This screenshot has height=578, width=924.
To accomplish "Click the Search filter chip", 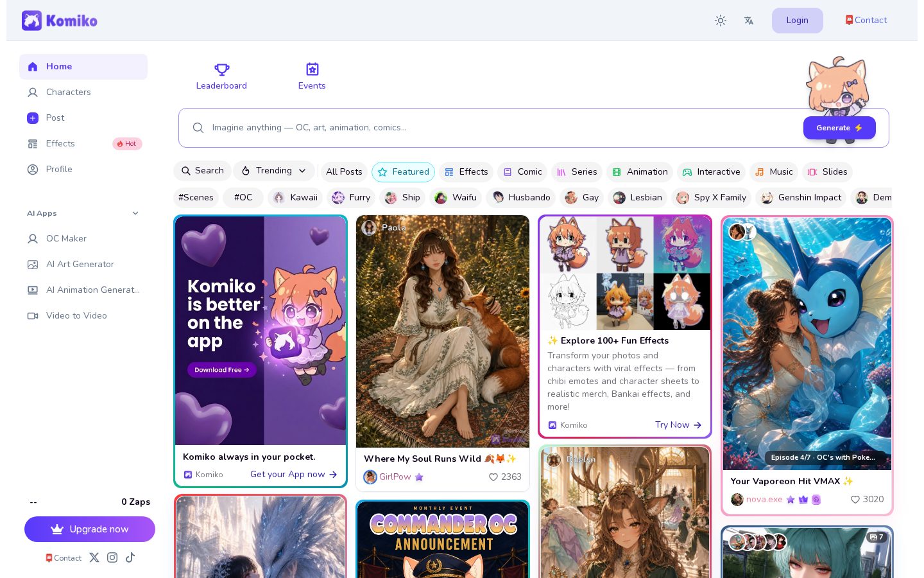I will tap(202, 171).
